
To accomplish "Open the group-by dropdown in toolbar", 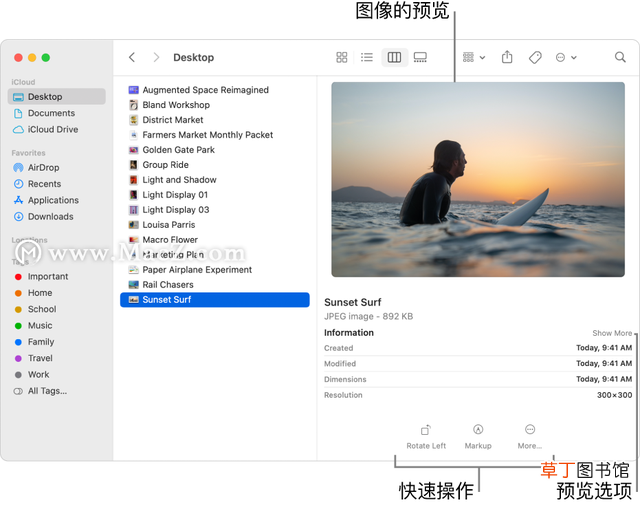I will pos(474,57).
